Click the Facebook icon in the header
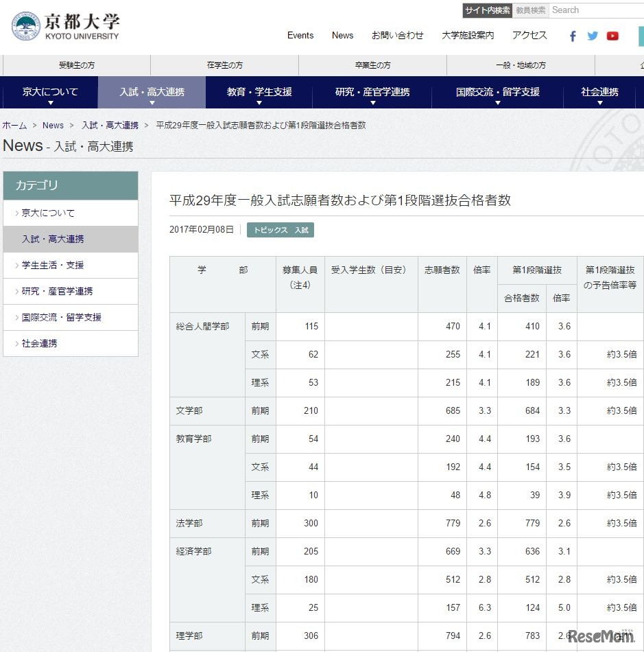 572,36
